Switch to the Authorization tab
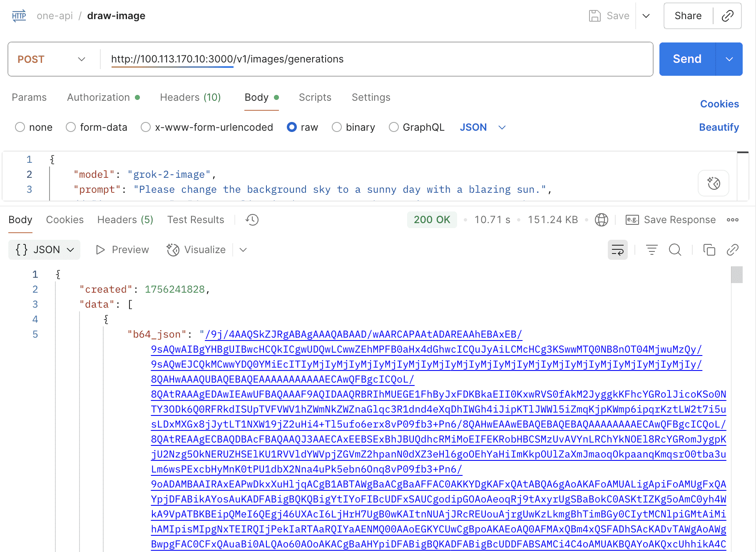Screen dimensions: 756x552 pyautogui.click(x=99, y=97)
